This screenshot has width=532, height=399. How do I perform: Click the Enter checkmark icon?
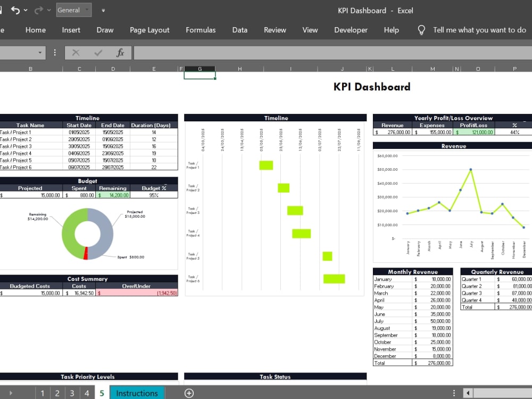click(98, 53)
